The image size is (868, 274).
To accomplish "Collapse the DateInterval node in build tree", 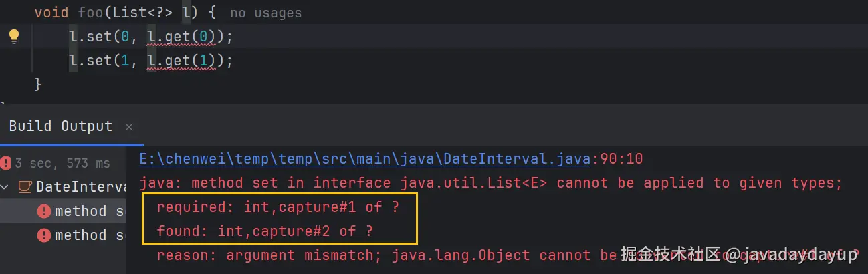I will tap(5, 186).
